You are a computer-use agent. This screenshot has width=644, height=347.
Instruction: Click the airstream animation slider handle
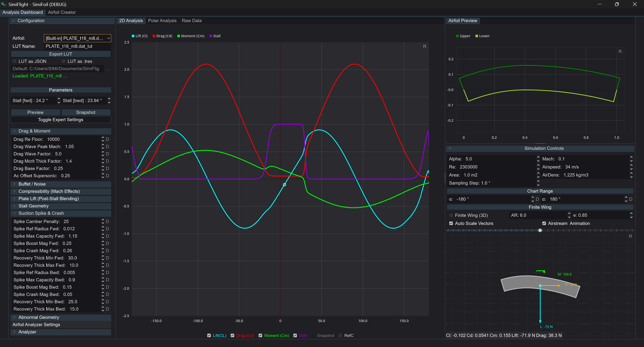pos(540,230)
